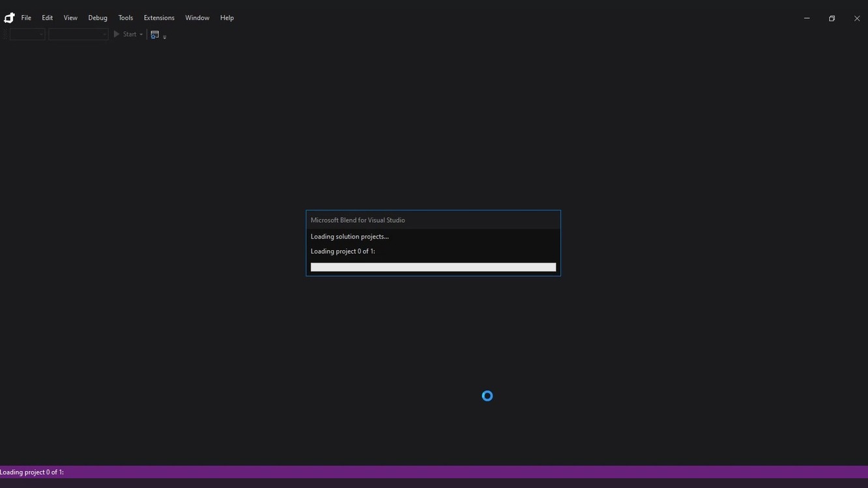
Task: Click the window icon right of Start
Action: [x=155, y=35]
